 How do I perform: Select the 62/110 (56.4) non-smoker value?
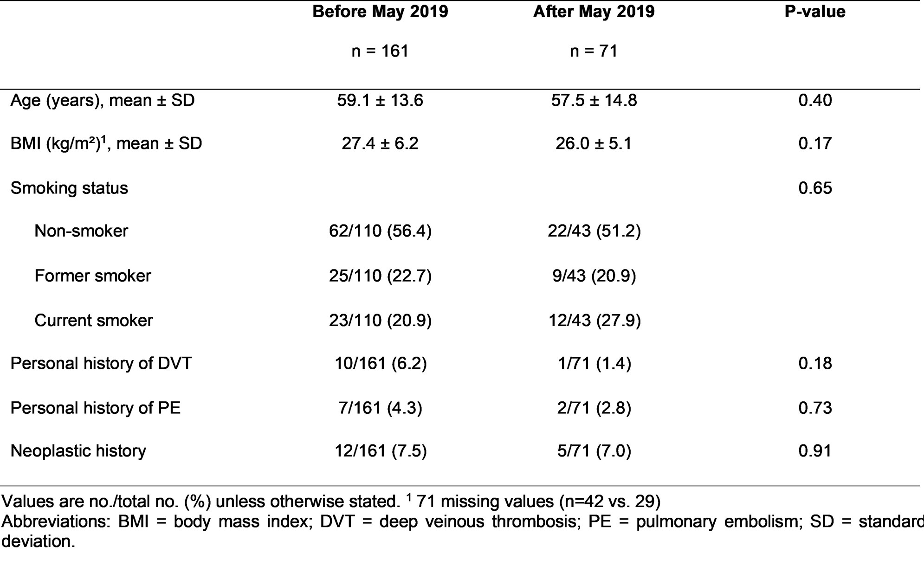point(380,231)
